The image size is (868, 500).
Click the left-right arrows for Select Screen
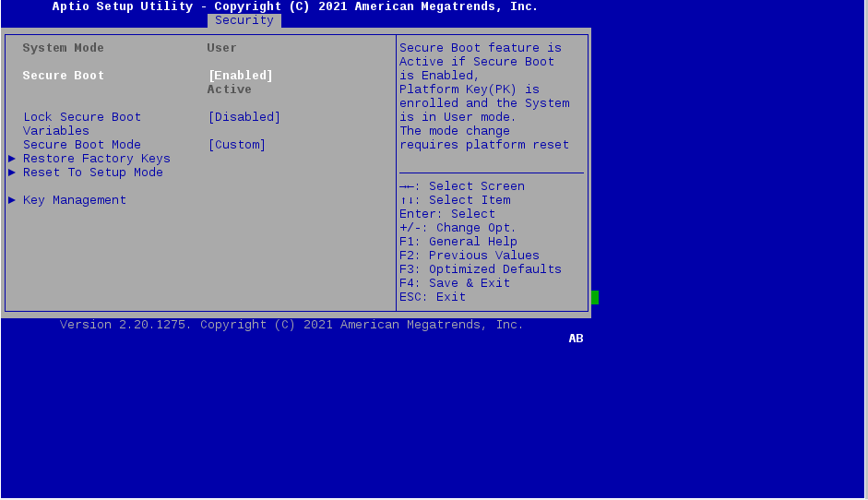point(410,186)
